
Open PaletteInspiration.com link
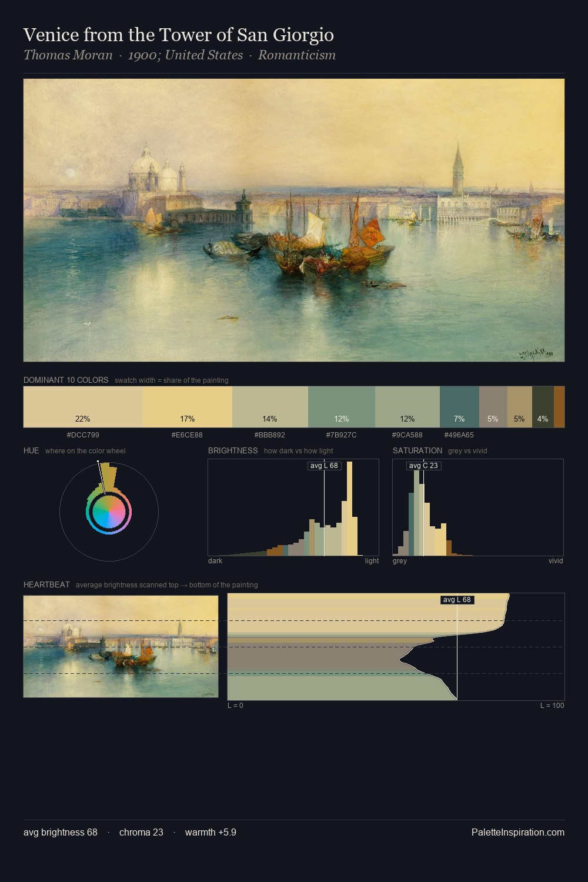click(x=518, y=832)
